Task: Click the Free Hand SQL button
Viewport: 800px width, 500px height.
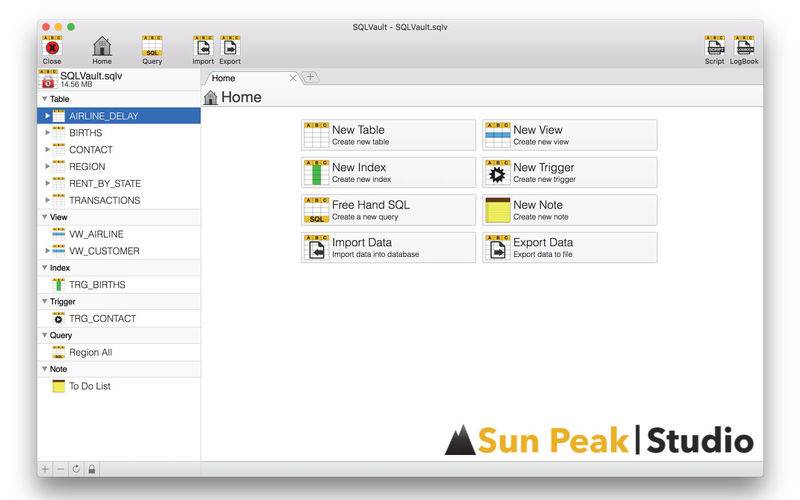Action: [x=388, y=210]
